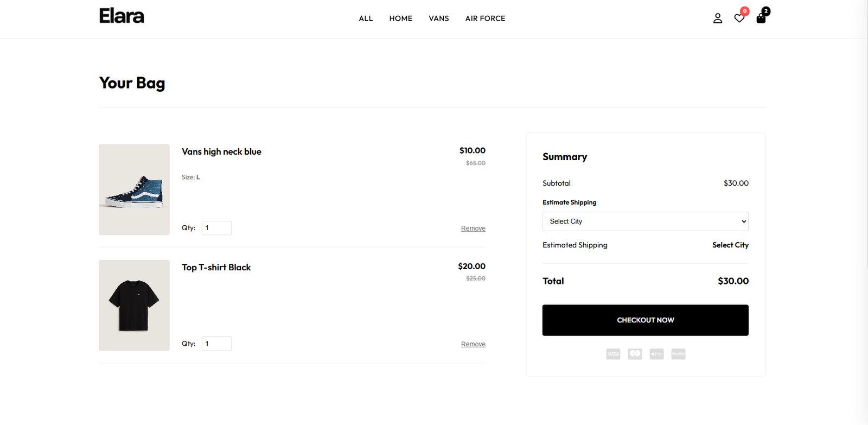This screenshot has width=868, height=425.
Task: Click the $20.00 price of Top T-shirt
Action: 471,266
